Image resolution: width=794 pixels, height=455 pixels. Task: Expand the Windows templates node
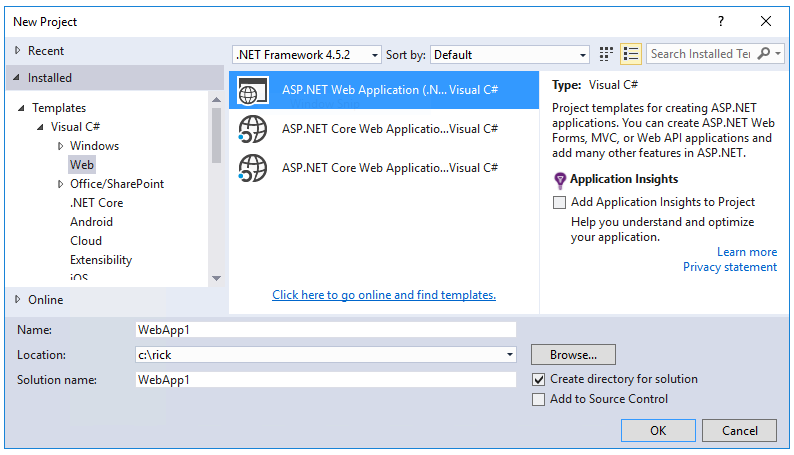tap(60, 146)
